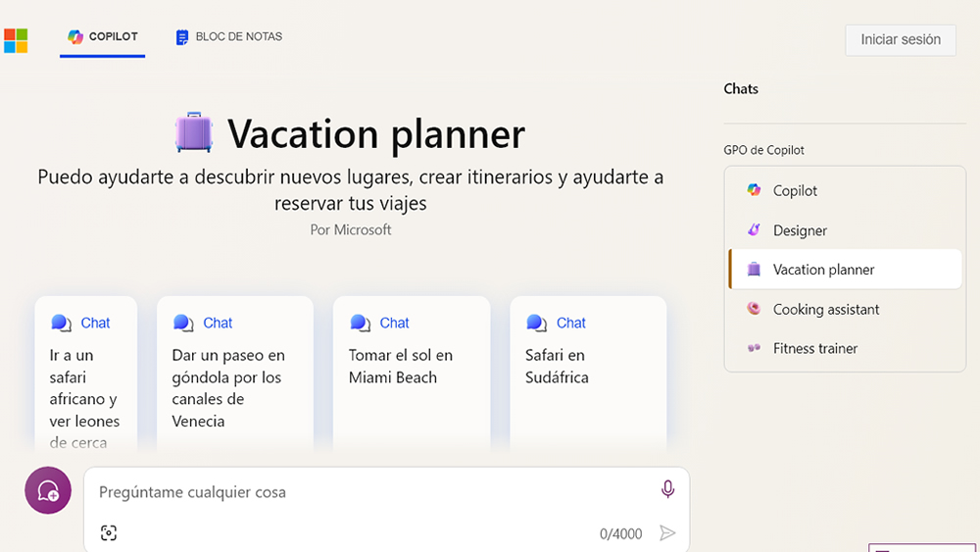Click the send message arrow icon
This screenshot has height=552, width=980.
coord(667,532)
